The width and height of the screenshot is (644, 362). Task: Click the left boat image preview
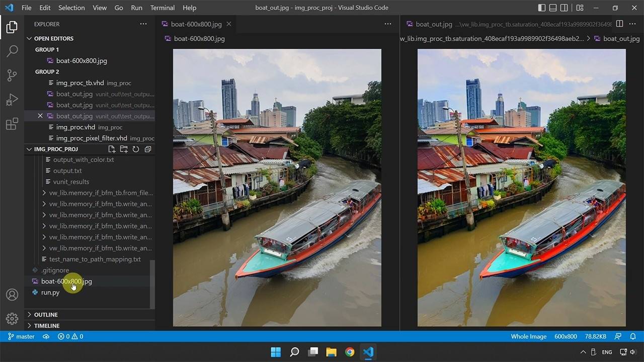[277, 188]
